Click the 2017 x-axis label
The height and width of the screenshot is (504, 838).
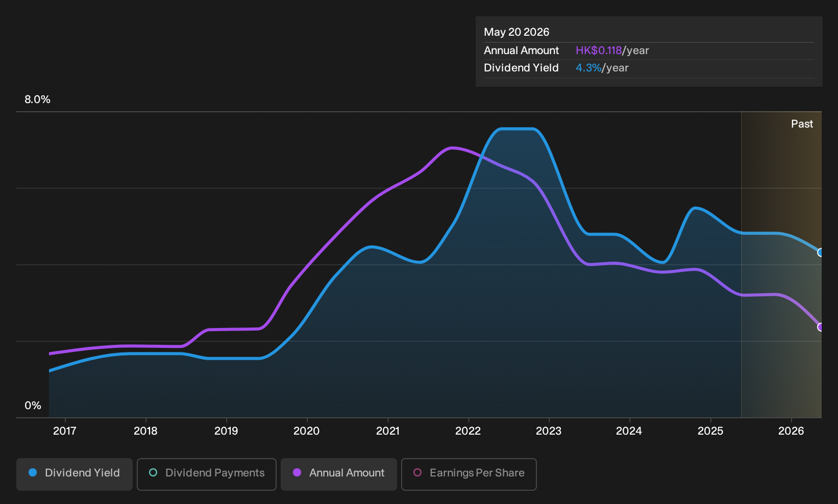tap(65, 431)
